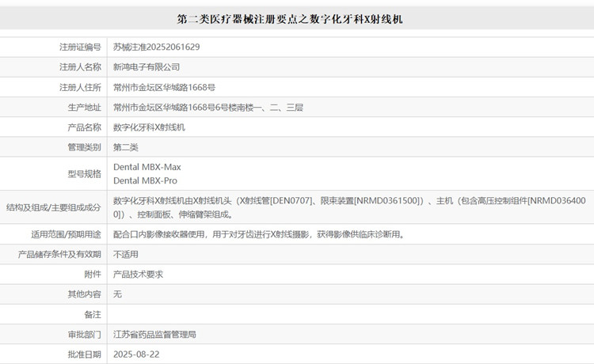Click the 第二类 management category value
594x364 pixels.
126,147
